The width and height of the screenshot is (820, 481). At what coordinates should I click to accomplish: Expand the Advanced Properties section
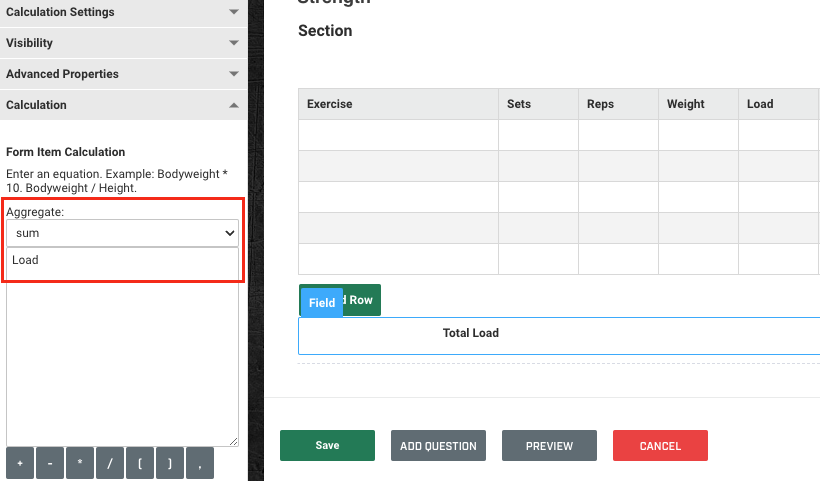click(122, 74)
